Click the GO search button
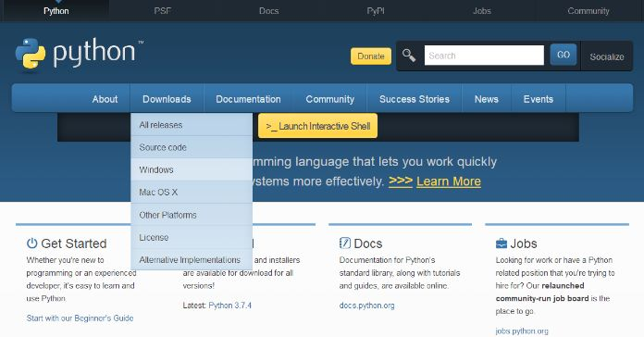This screenshot has height=337, width=644. point(563,55)
